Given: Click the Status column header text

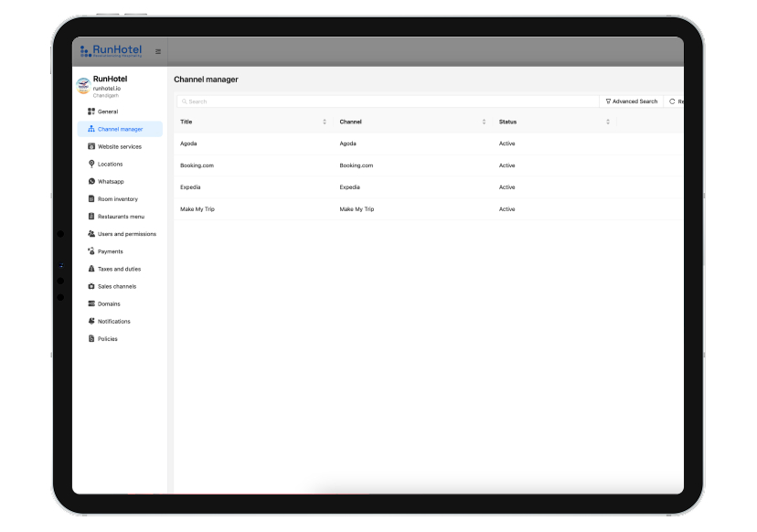Looking at the screenshot, I should coord(507,122).
